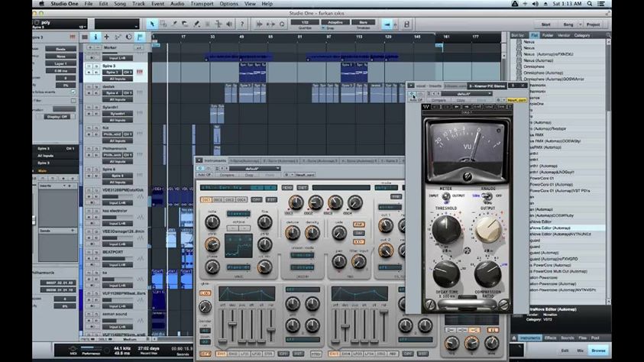The image size is (644, 362).
Task: Click the add tracks plus icon
Action: (106, 37)
